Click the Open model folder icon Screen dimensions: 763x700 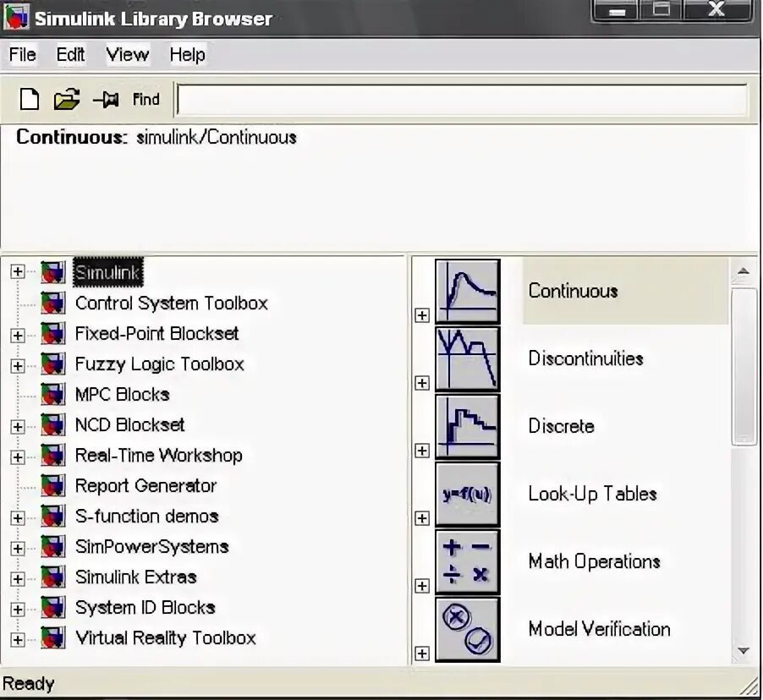pyautogui.click(x=67, y=99)
